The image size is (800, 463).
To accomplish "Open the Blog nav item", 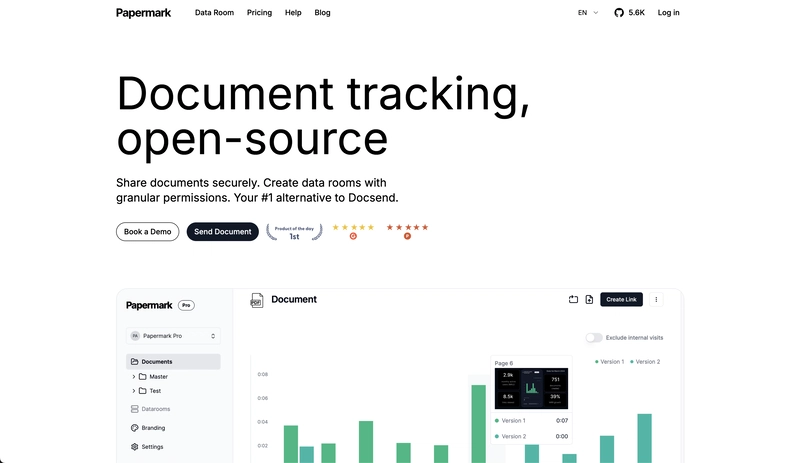I will tap(322, 13).
